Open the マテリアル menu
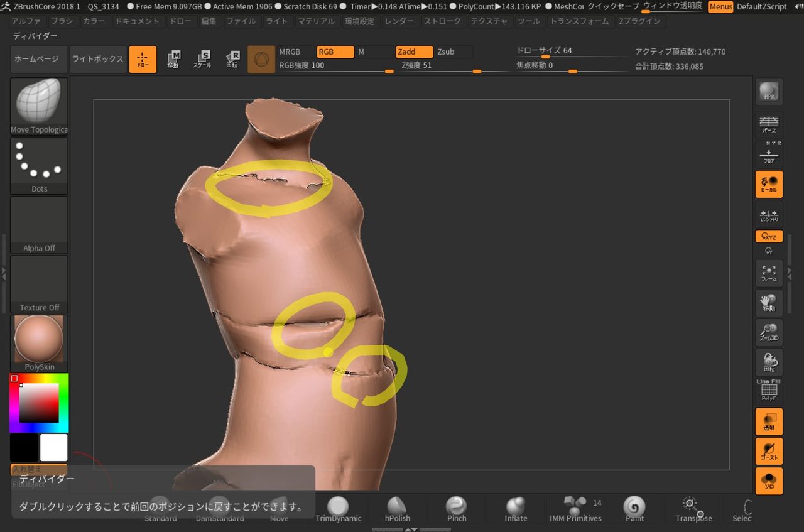The width and height of the screenshot is (804, 532). (x=316, y=21)
